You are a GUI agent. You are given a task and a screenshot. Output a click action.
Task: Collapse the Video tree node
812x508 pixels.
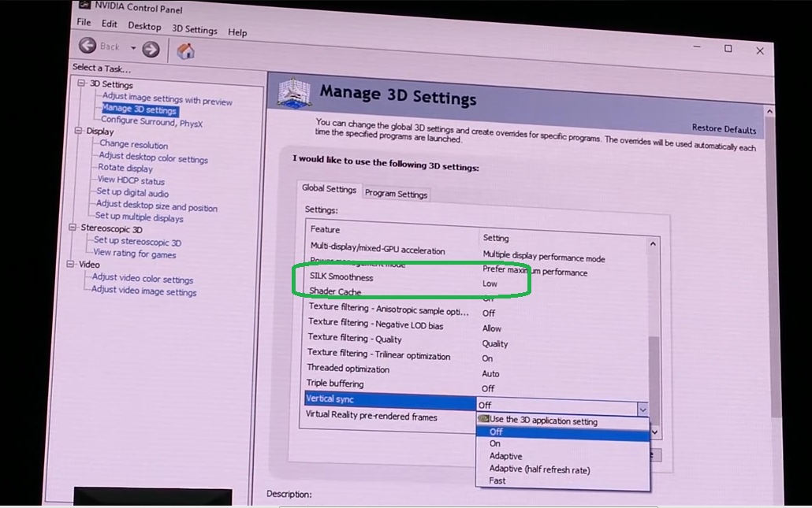tap(70, 264)
